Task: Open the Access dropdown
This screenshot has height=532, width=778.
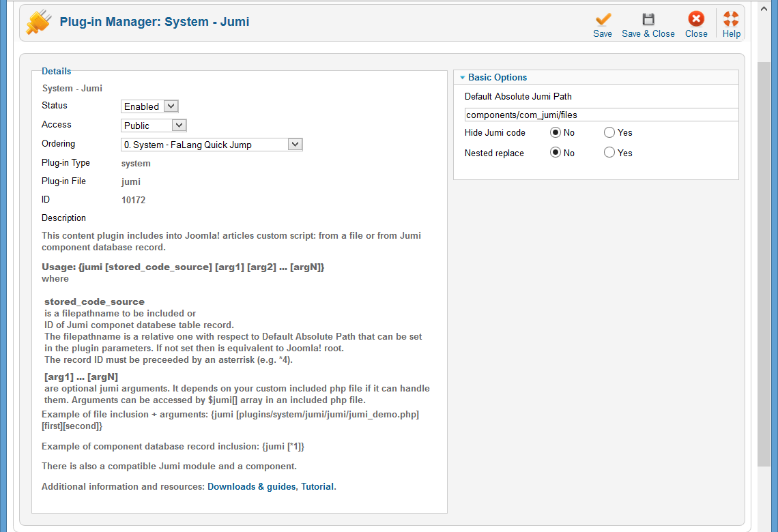Action: pyautogui.click(x=154, y=125)
